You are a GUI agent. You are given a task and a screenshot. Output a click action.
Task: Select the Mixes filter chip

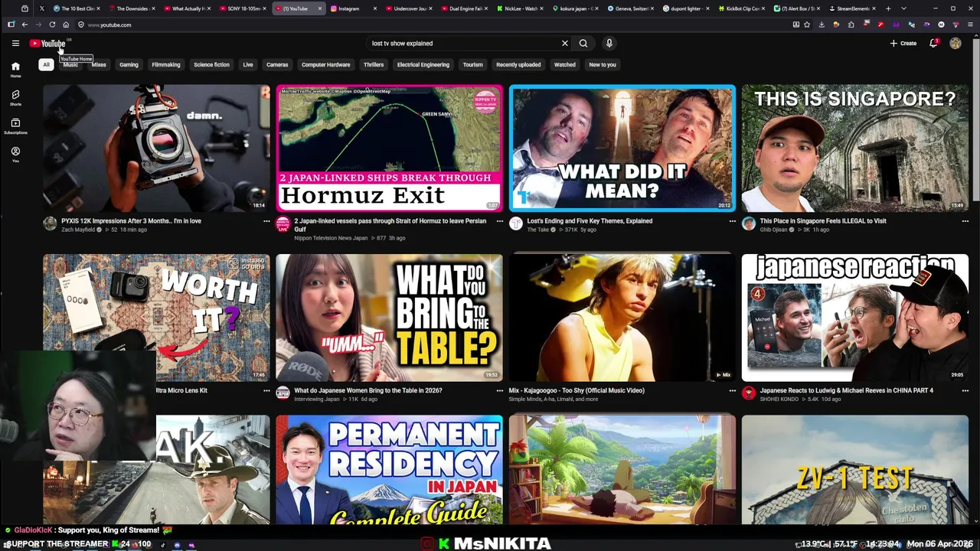click(99, 65)
